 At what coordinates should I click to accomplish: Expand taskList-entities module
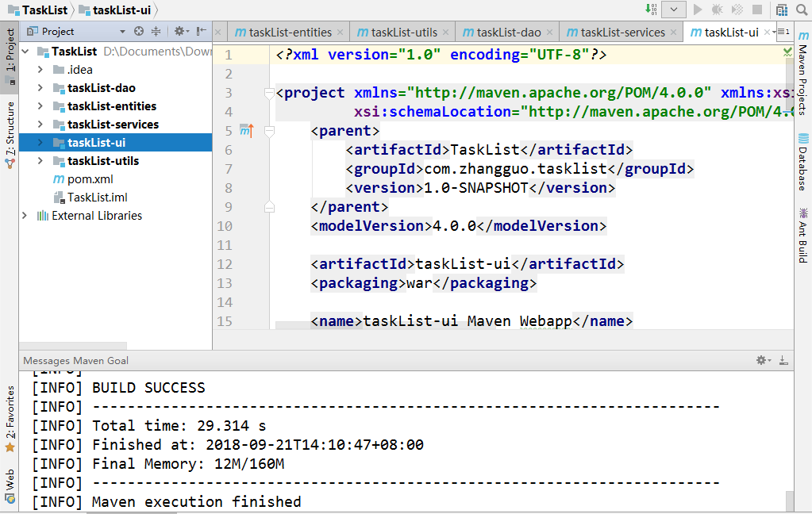[x=40, y=106]
